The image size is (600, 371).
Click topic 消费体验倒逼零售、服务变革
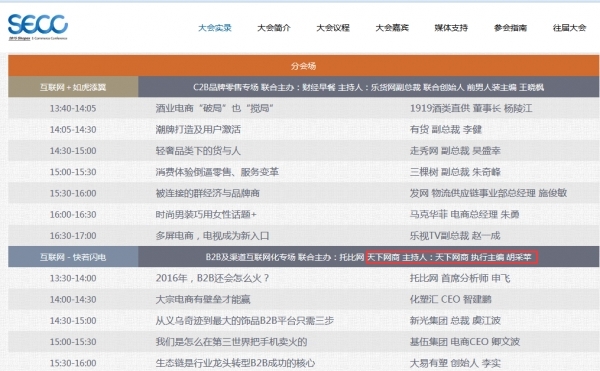pyautogui.click(x=217, y=172)
